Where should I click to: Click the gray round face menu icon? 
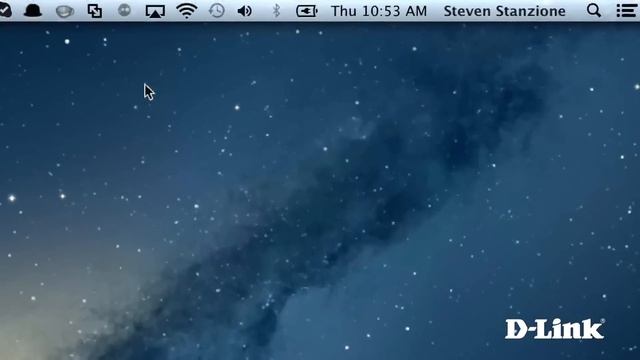124,10
